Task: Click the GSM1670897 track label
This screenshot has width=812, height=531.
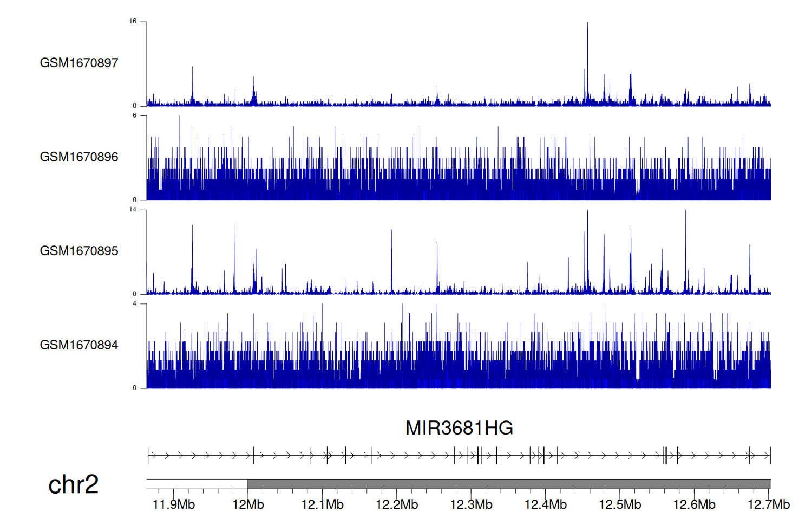Action: (79, 63)
